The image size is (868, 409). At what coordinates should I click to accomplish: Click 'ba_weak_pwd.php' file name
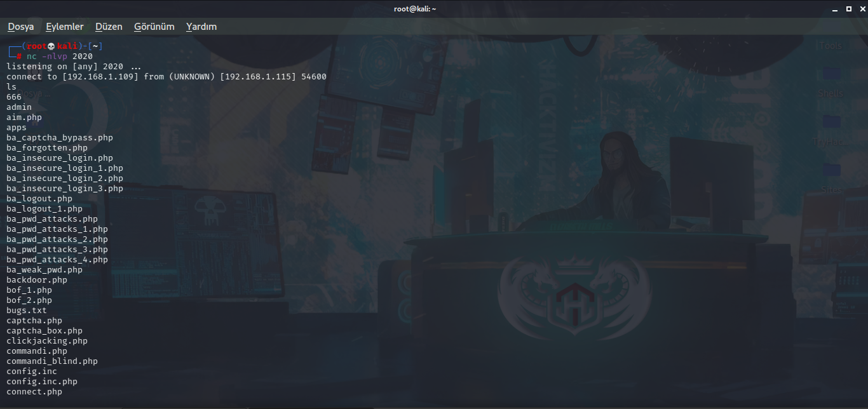coord(44,270)
